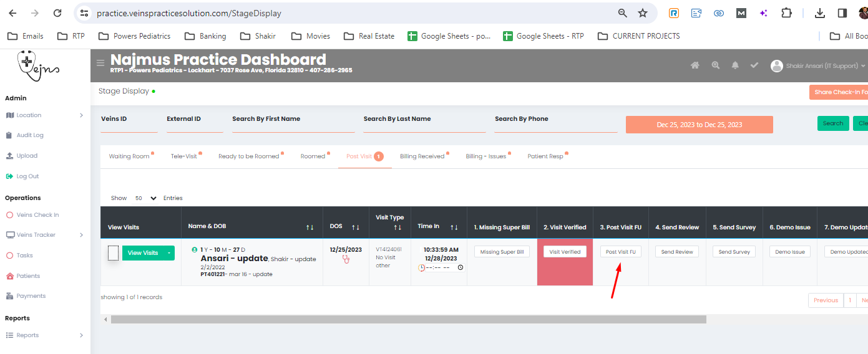868x354 pixels.
Task: Click the magnifier search icon in header
Action: pyautogui.click(x=715, y=65)
